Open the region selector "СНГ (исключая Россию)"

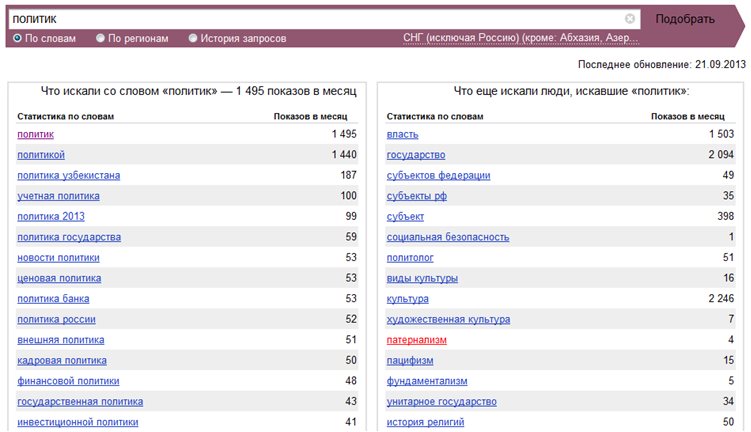[521, 38]
